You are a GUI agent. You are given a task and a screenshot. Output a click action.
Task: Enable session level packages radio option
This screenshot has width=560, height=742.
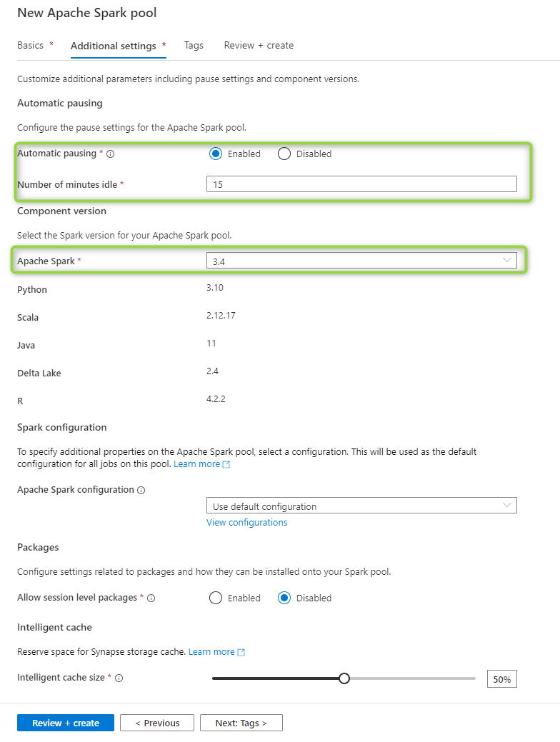coord(216,598)
